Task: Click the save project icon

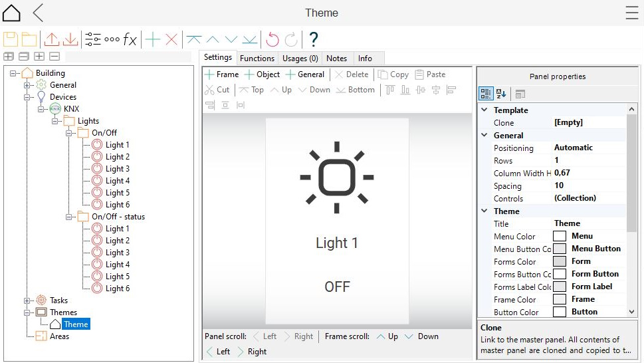Action: click(x=11, y=39)
